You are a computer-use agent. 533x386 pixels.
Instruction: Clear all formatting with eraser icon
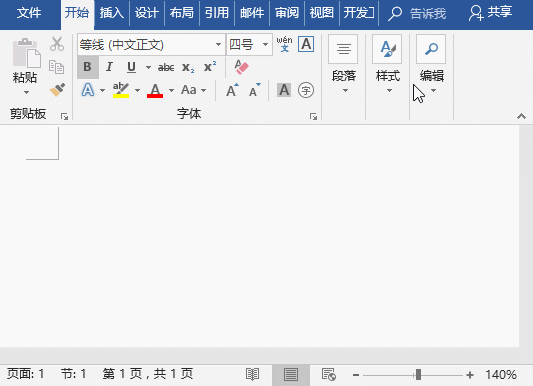(241, 67)
